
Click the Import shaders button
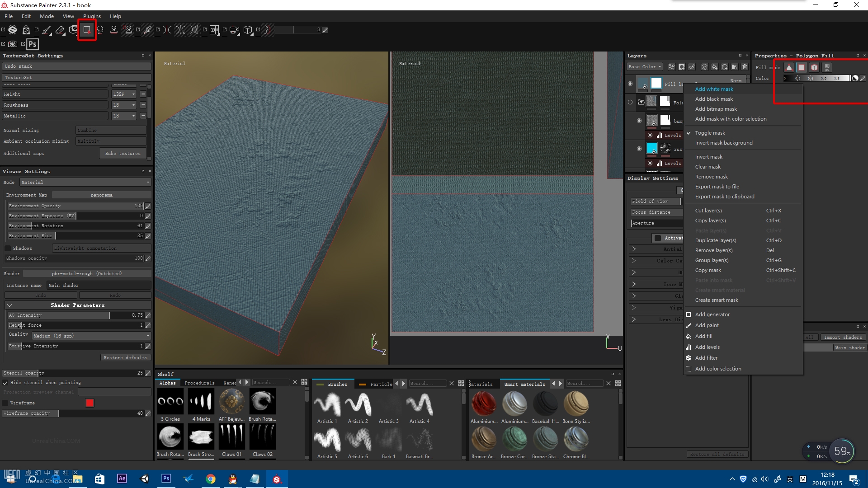pos(843,337)
